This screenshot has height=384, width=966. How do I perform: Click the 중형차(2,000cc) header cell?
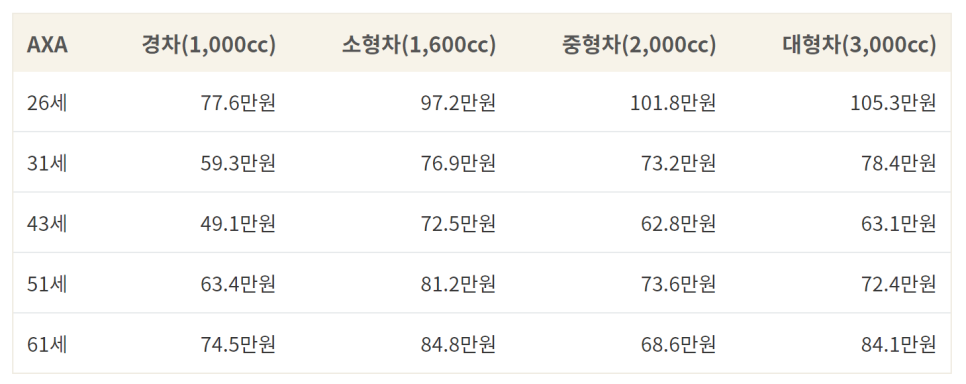(639, 44)
